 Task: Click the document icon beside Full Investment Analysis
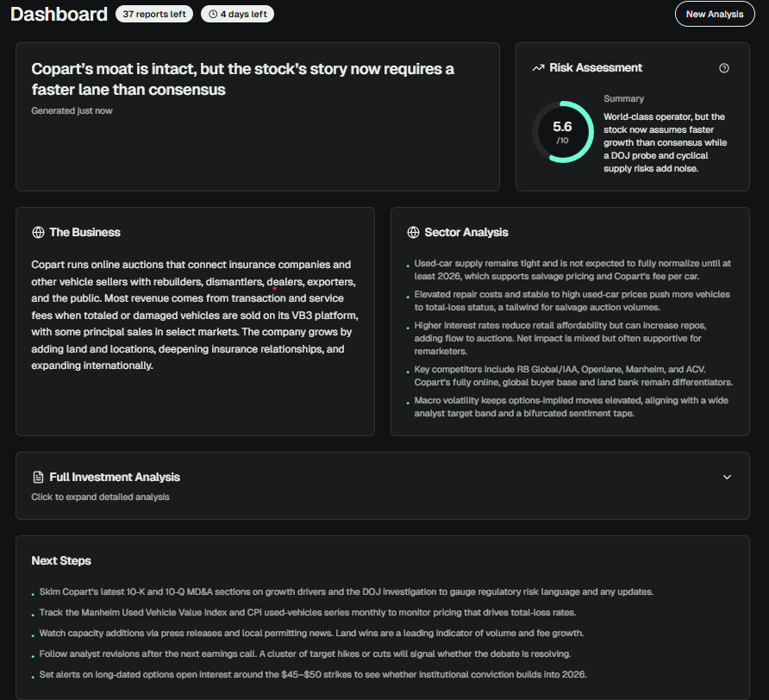pyautogui.click(x=38, y=477)
